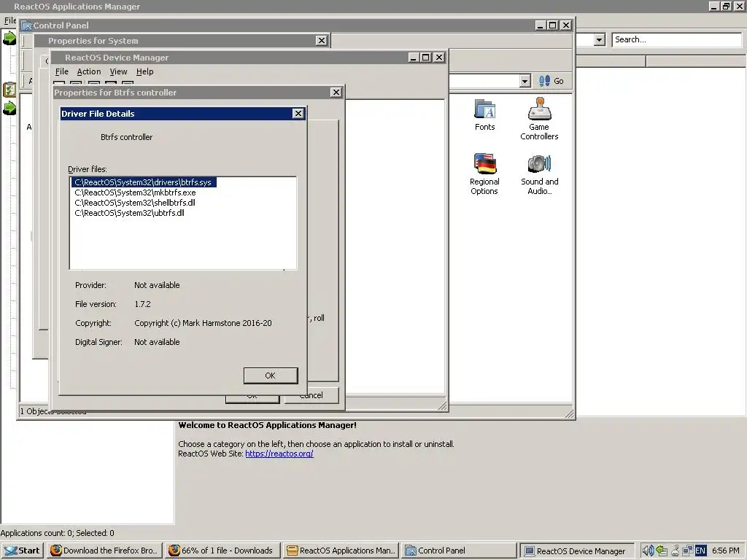Click the Go footsteps button
The image size is (747, 560).
click(551, 81)
